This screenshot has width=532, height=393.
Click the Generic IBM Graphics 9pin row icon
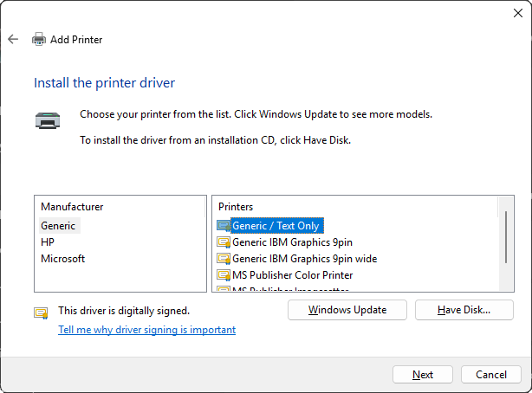(224, 242)
